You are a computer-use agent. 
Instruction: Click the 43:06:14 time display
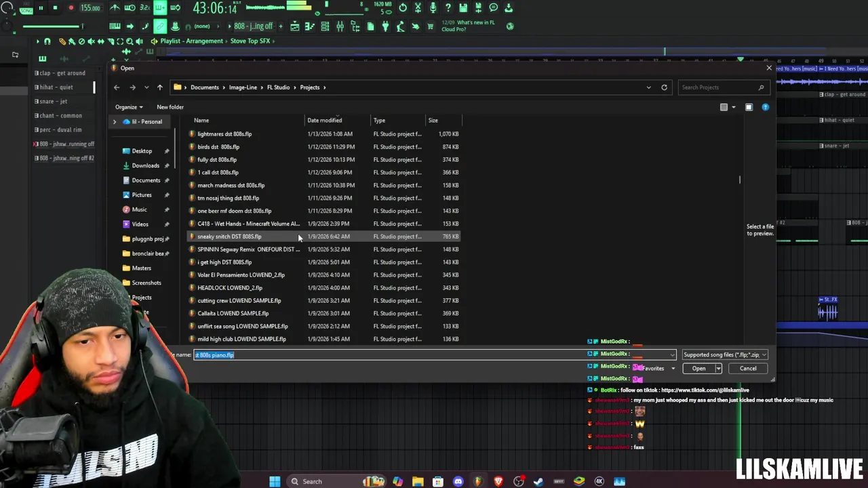[215, 8]
